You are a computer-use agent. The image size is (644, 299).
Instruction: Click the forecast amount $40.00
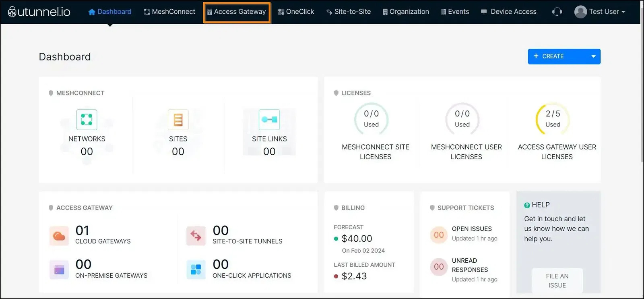click(x=357, y=239)
